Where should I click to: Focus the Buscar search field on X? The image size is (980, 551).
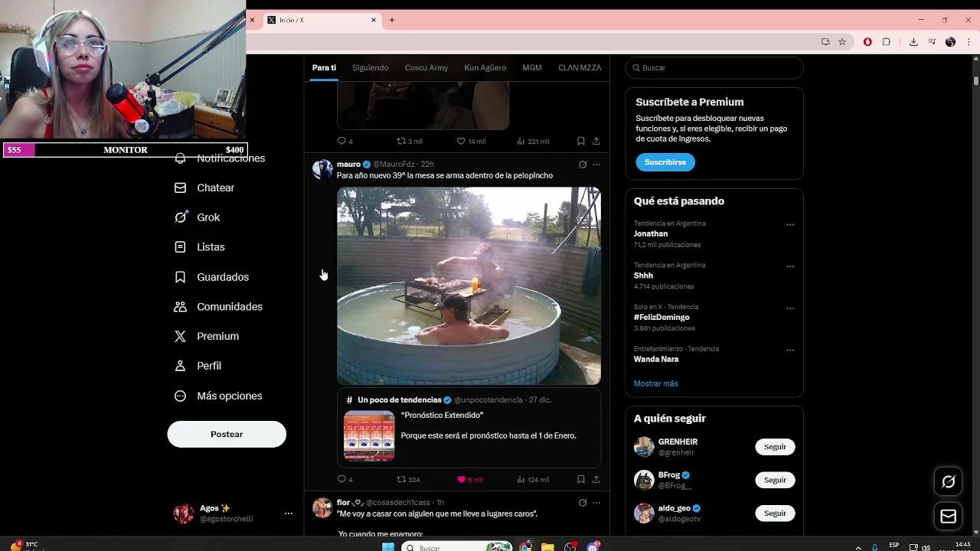714,67
